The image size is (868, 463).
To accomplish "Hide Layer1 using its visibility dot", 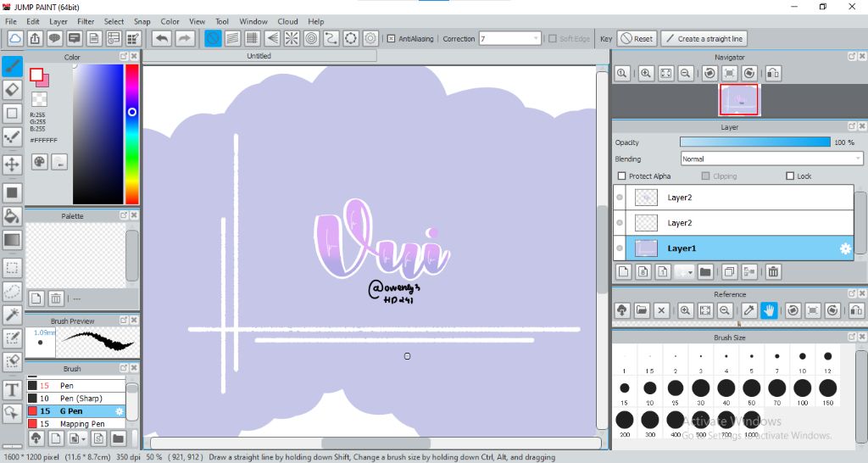I will (x=620, y=248).
